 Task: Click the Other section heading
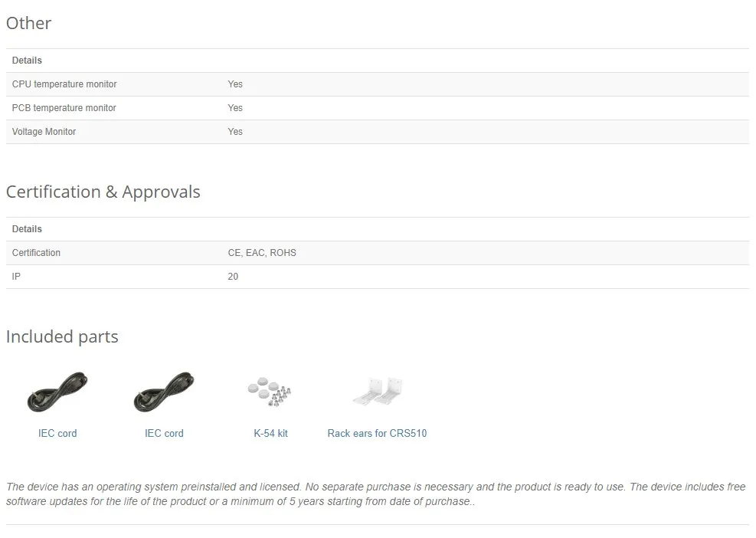pos(28,23)
